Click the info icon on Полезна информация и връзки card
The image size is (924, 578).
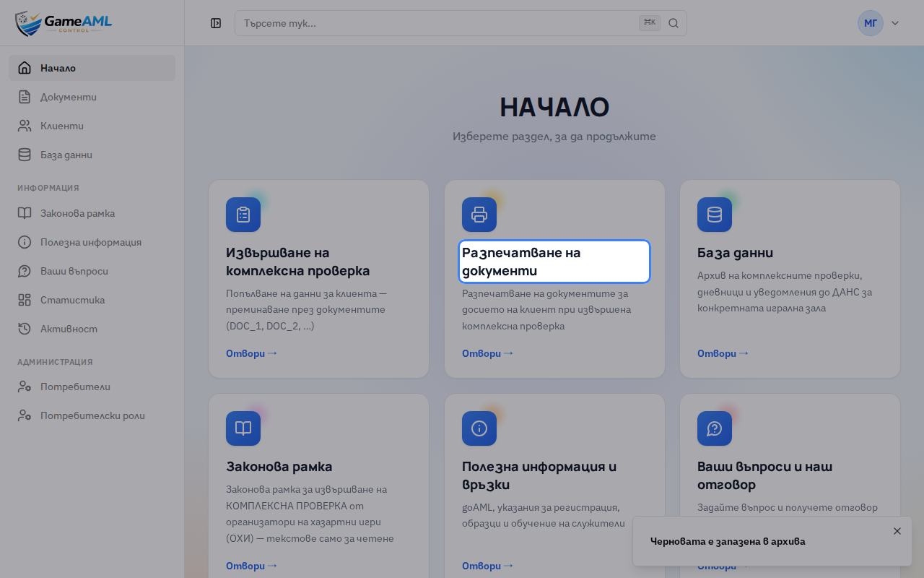coord(479,428)
